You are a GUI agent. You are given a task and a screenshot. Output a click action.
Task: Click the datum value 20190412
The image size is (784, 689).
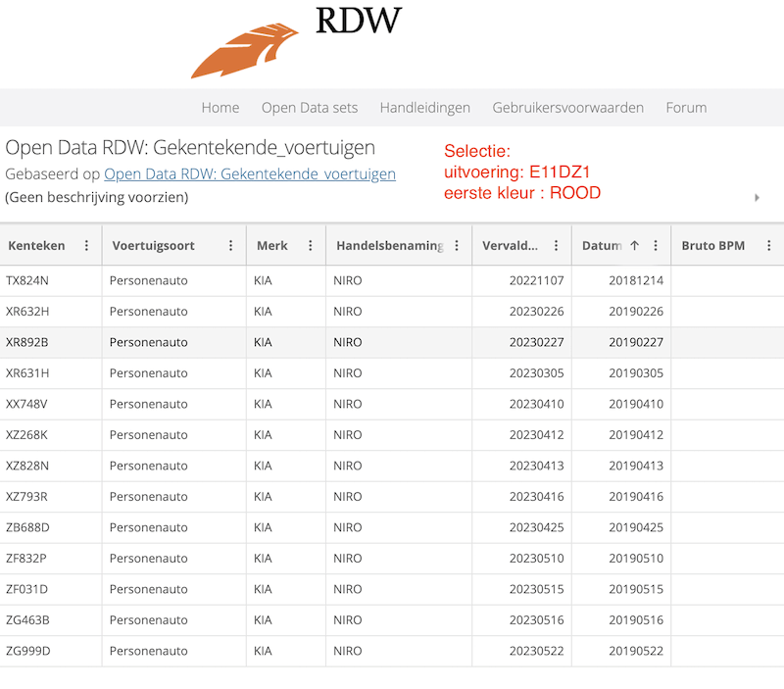[x=636, y=435]
